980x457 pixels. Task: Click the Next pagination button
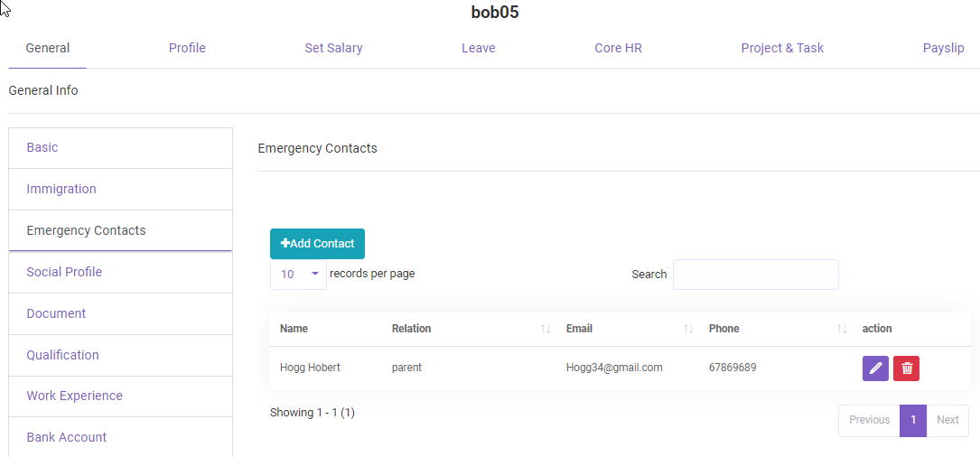[x=947, y=420]
